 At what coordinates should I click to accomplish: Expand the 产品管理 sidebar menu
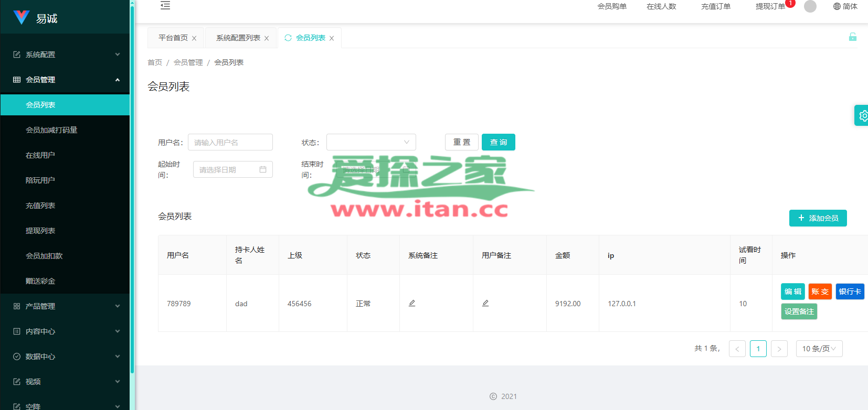[65, 306]
